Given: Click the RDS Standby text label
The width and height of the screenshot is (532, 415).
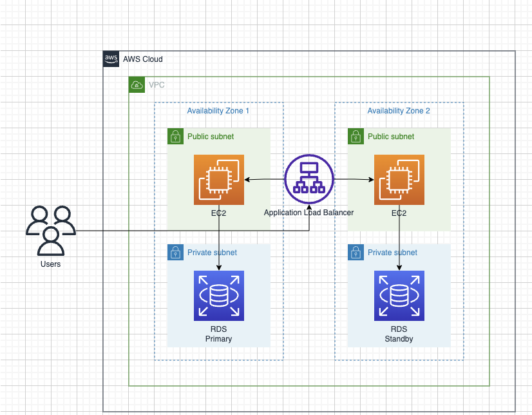Looking at the screenshot, I should click(399, 334).
